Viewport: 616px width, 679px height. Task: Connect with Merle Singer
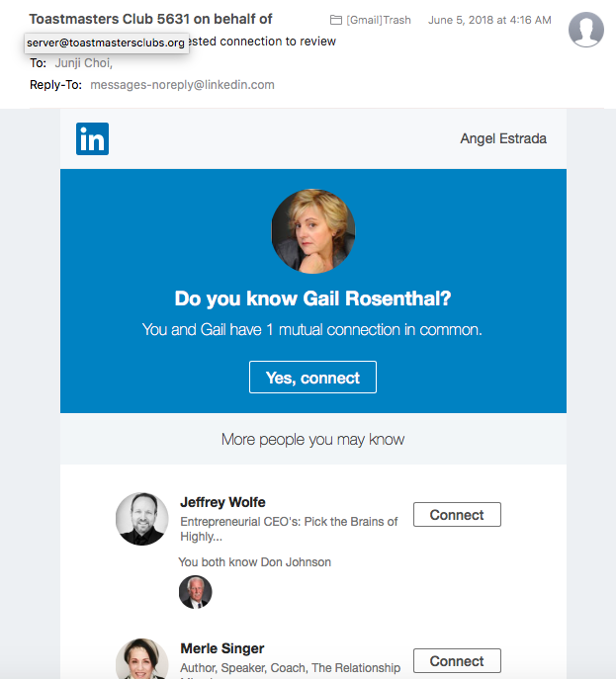tap(457, 661)
